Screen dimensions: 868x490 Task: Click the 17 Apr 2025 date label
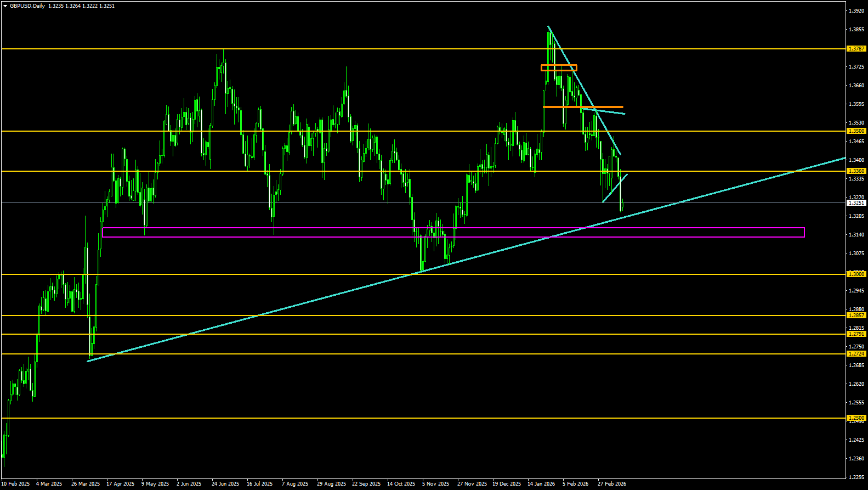click(x=121, y=484)
